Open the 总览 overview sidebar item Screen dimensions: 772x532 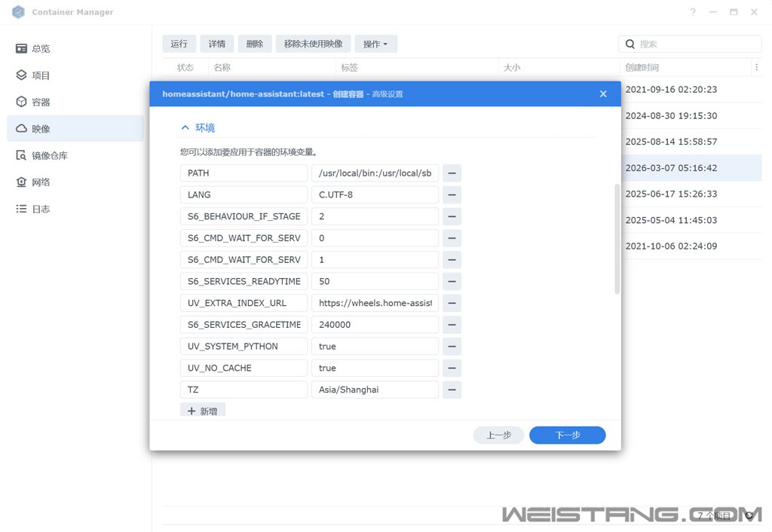pos(41,49)
